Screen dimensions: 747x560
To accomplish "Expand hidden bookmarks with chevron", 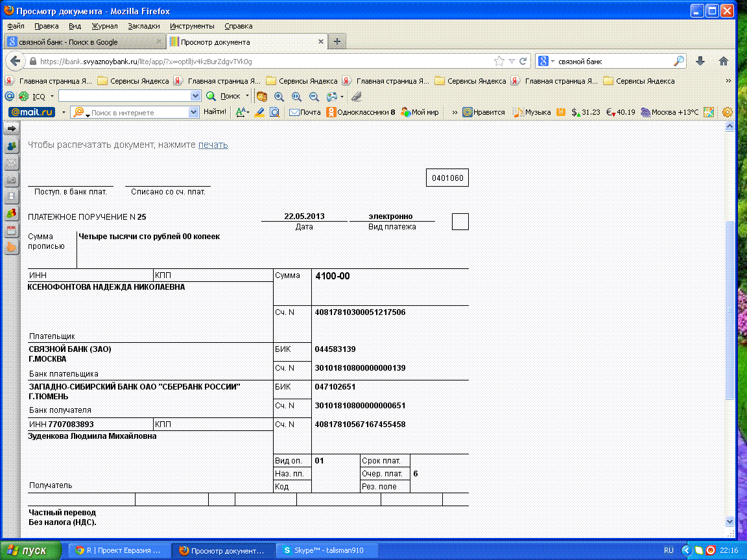I will 728,81.
